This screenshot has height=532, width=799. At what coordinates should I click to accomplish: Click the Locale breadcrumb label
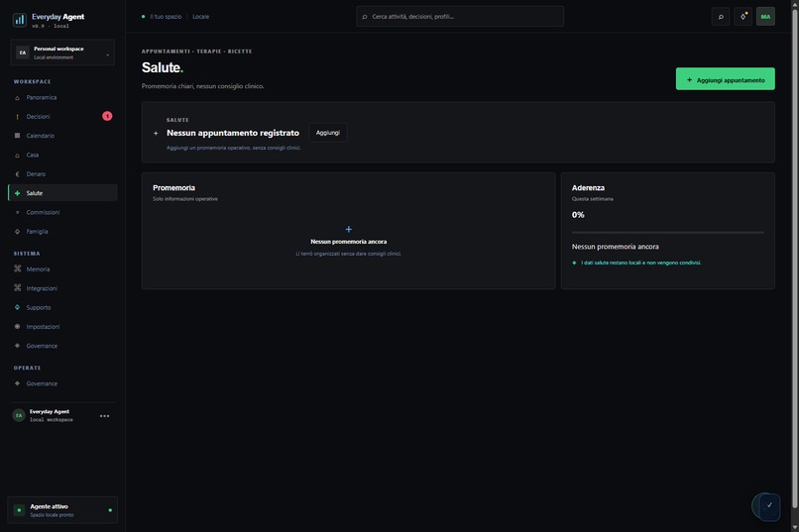(201, 17)
